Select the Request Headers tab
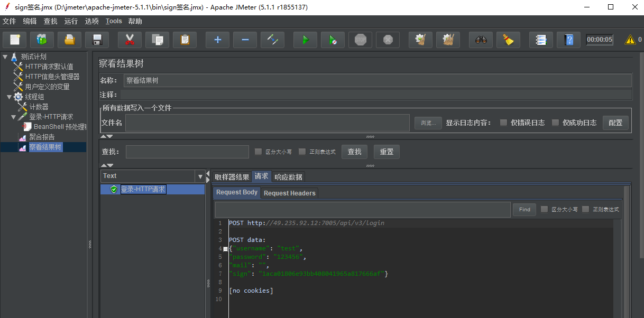644x318 pixels. click(x=290, y=193)
